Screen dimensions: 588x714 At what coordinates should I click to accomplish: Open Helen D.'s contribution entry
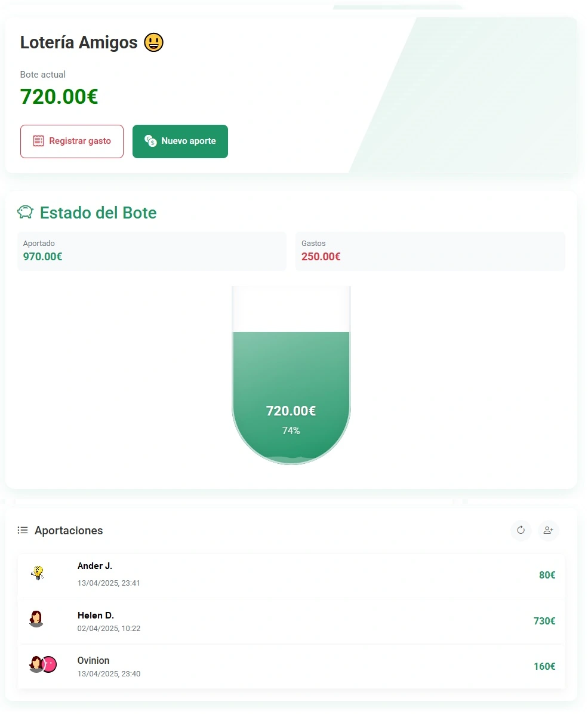tap(291, 621)
